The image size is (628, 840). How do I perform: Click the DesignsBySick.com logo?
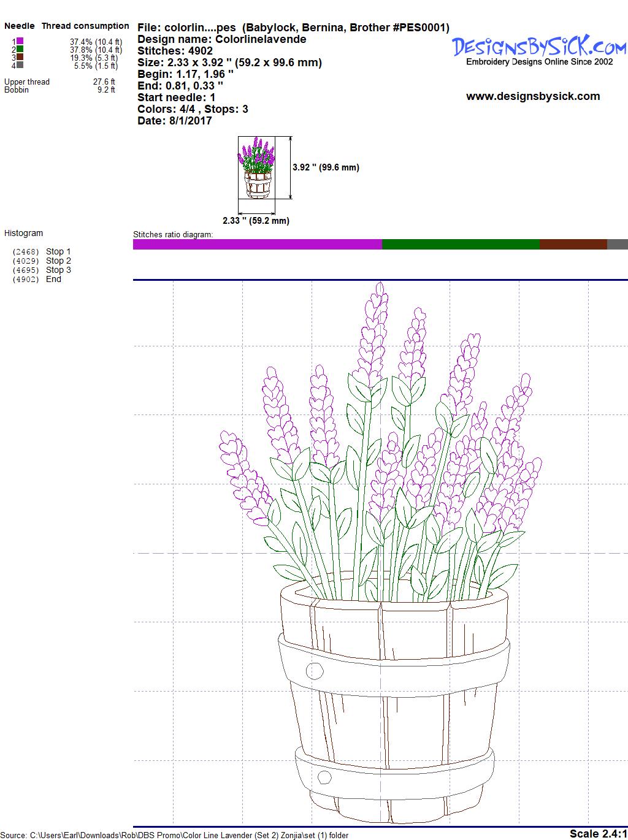coord(539,47)
